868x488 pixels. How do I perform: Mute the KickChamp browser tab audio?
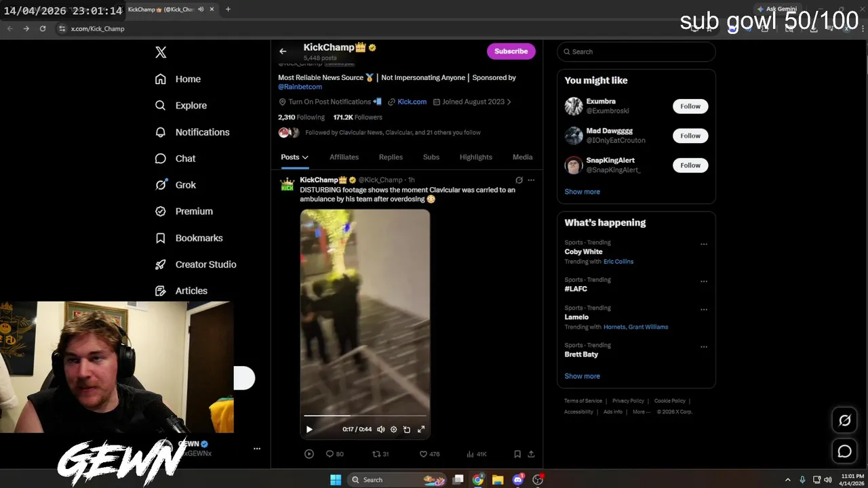(x=201, y=9)
